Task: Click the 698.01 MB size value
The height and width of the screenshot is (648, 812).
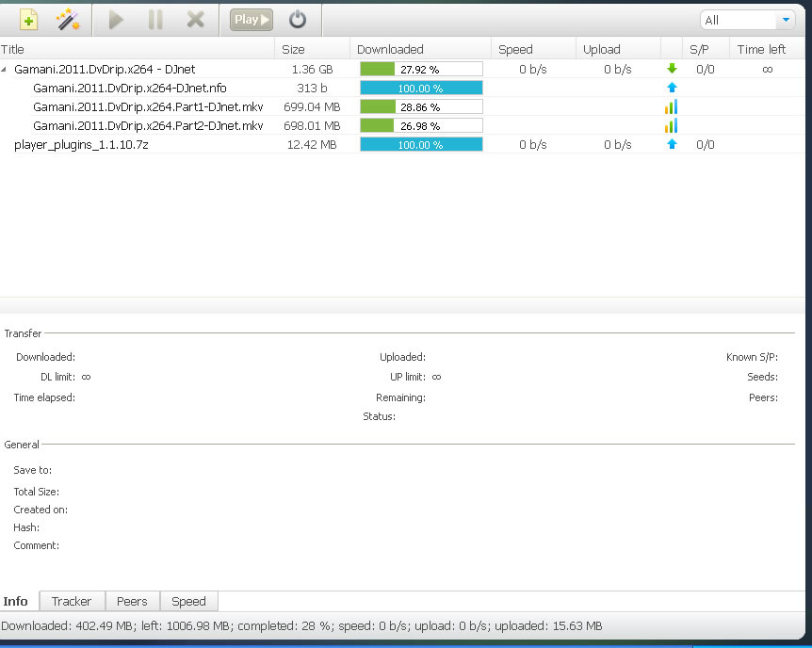Action: pyautogui.click(x=312, y=125)
